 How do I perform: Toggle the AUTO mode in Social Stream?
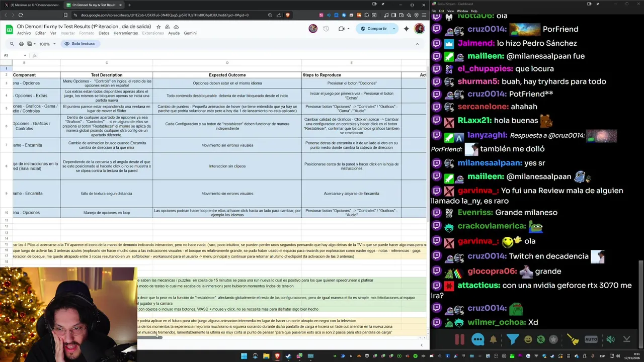591,339
